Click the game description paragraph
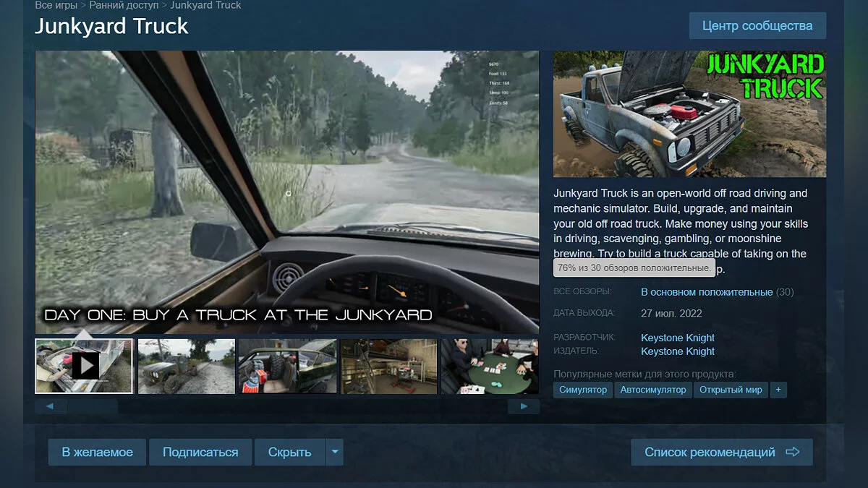Screen dimensions: 868x488 point(681,231)
